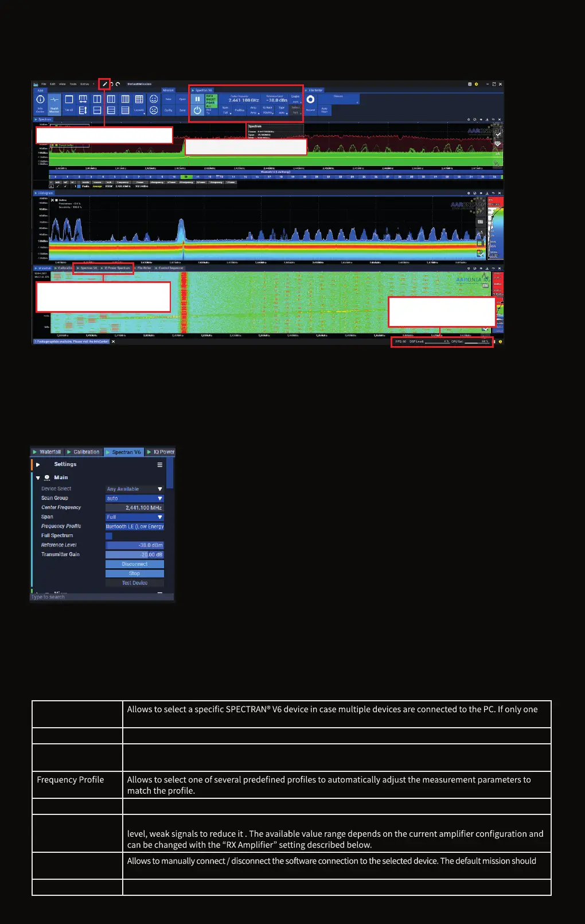Screen dimensions: 585x924
Task: Adjust the Transmitter Gain slider
Action: pos(135,554)
